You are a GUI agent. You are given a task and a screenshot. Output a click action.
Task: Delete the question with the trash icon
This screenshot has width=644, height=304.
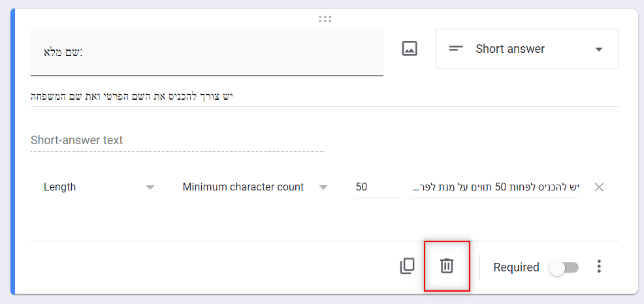447,266
